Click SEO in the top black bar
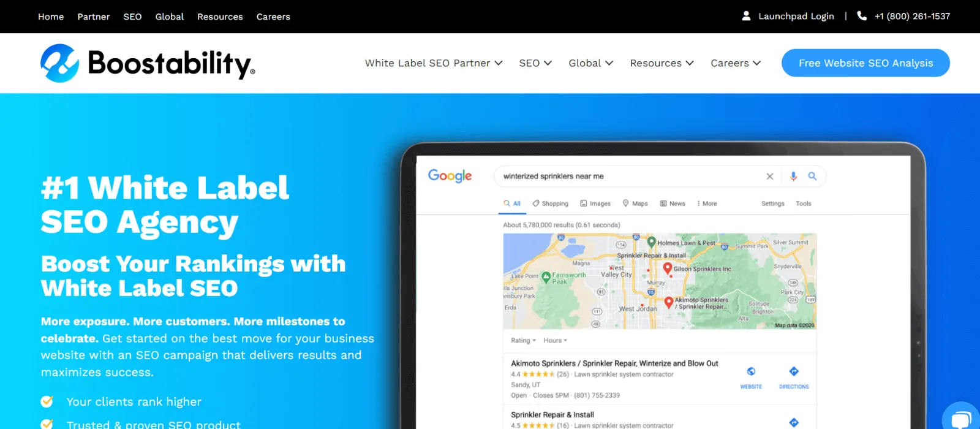The image size is (980, 429). 132,17
